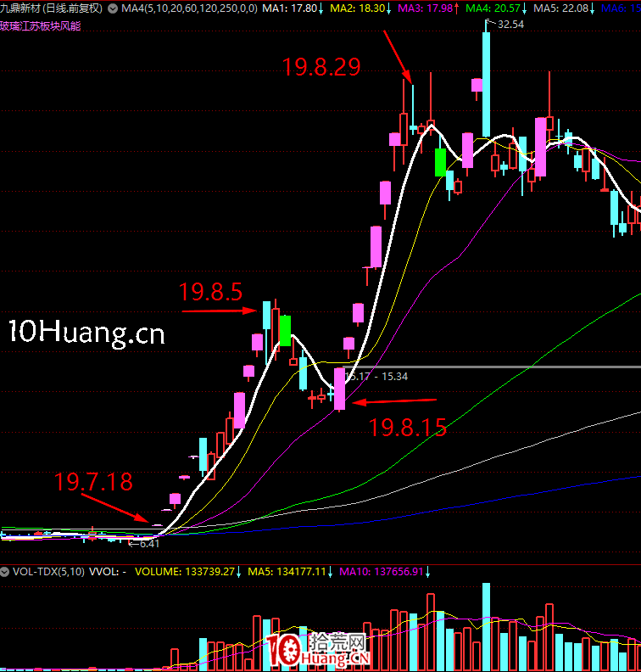Screen dimensions: 641x672
Task: Click the stock title 九鼎新材(日线.前复权)
Action: coord(52,8)
